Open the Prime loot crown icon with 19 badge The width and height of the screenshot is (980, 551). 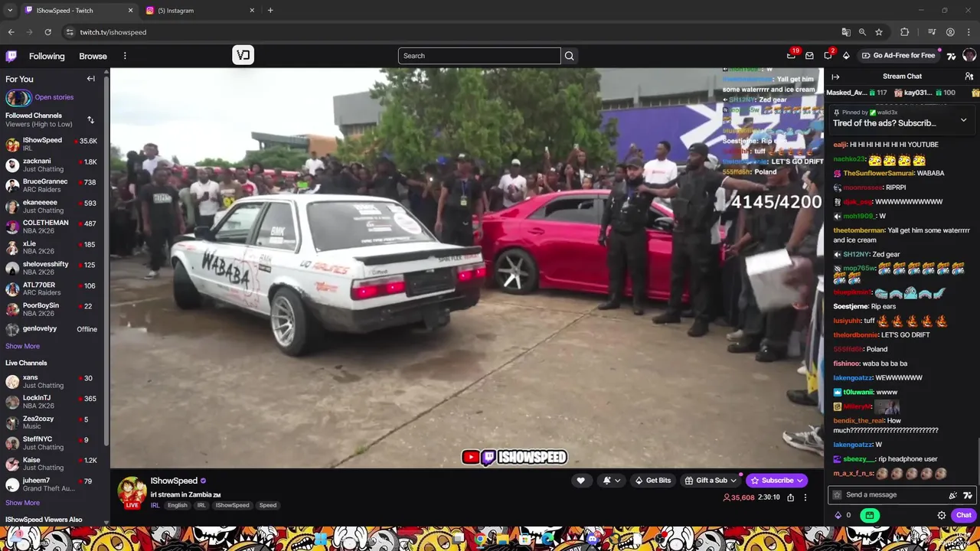click(792, 55)
